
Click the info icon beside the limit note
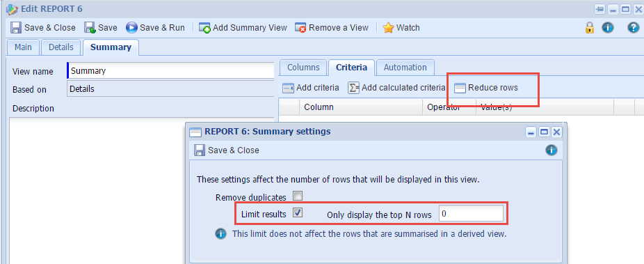coord(220,234)
